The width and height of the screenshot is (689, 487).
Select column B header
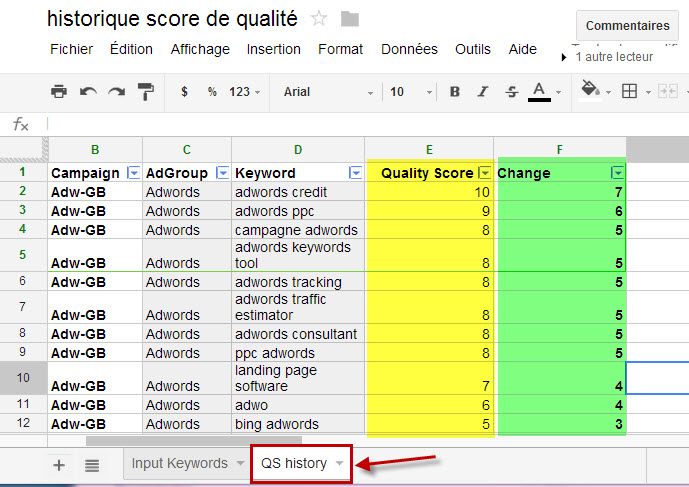click(95, 149)
